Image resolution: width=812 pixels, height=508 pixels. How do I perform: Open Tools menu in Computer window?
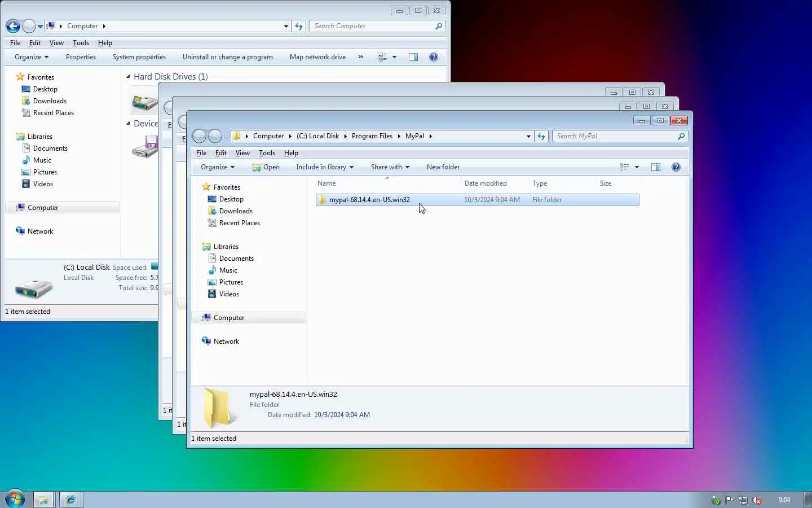[81, 43]
